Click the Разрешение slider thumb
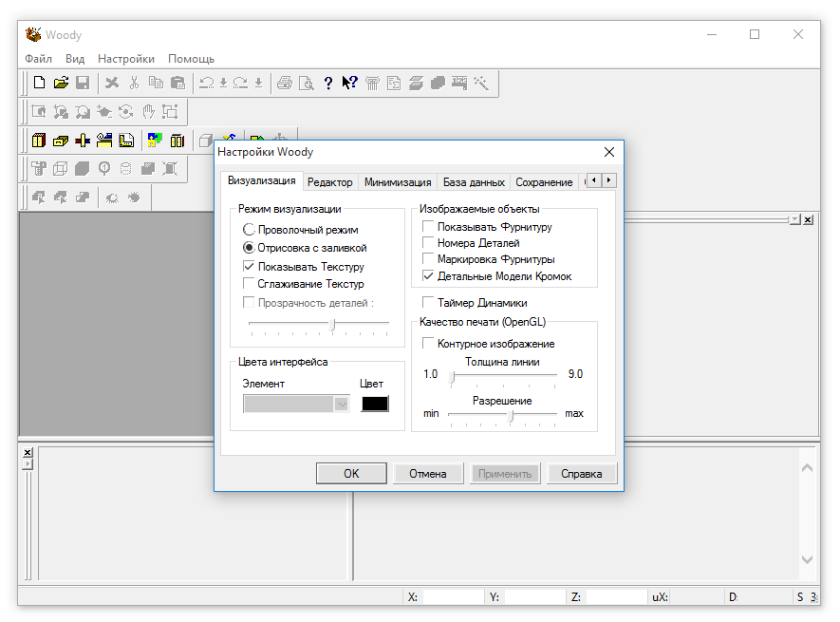 click(x=512, y=416)
